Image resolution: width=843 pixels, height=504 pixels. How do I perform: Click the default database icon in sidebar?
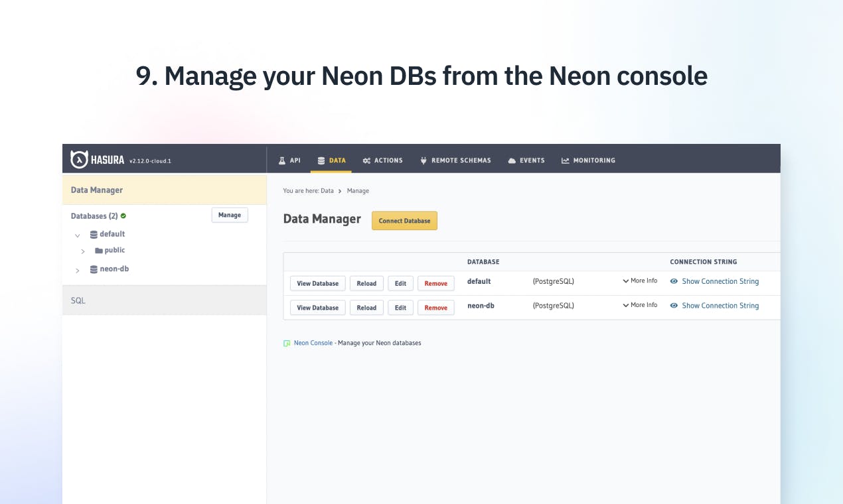pos(94,234)
